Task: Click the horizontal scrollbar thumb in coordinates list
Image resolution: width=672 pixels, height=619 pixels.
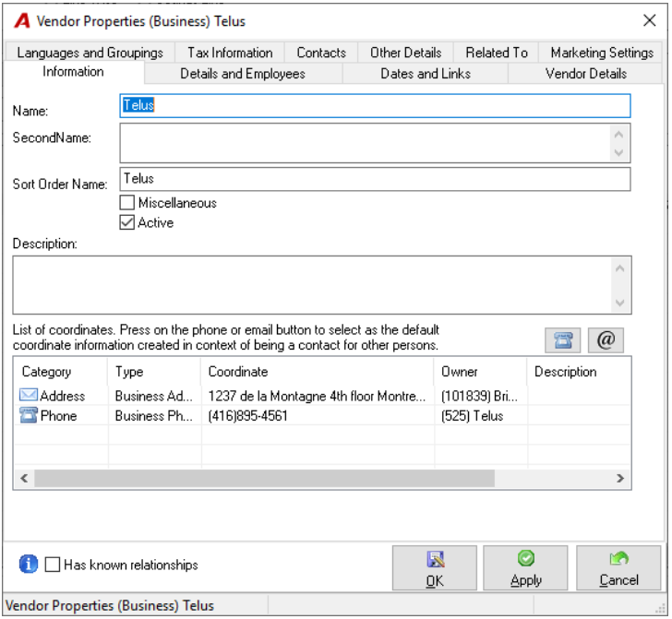Action: click(x=264, y=478)
